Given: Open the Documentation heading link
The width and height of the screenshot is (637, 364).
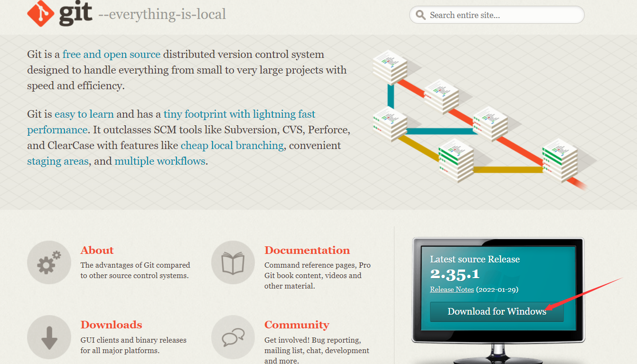Looking at the screenshot, I should [x=307, y=250].
